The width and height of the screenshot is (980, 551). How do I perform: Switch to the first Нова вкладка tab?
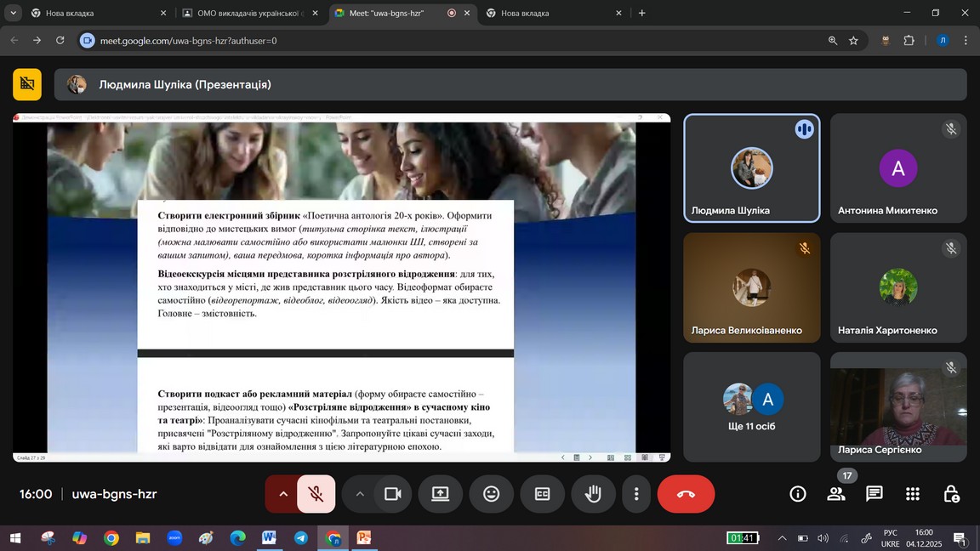pos(94,13)
